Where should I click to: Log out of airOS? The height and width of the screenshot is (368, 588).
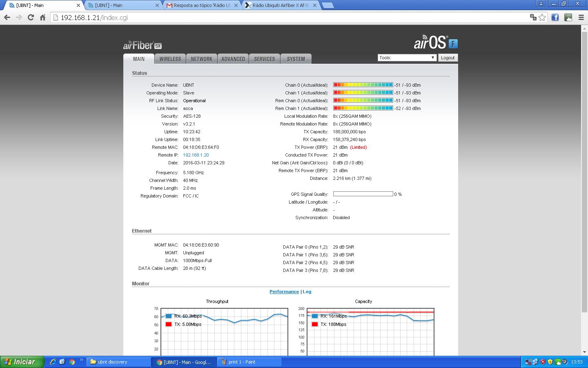click(x=448, y=58)
